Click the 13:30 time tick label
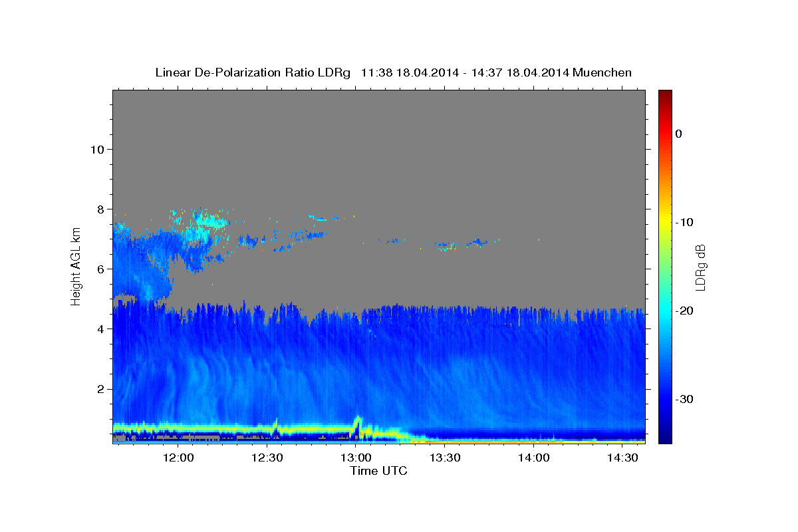 [445, 458]
